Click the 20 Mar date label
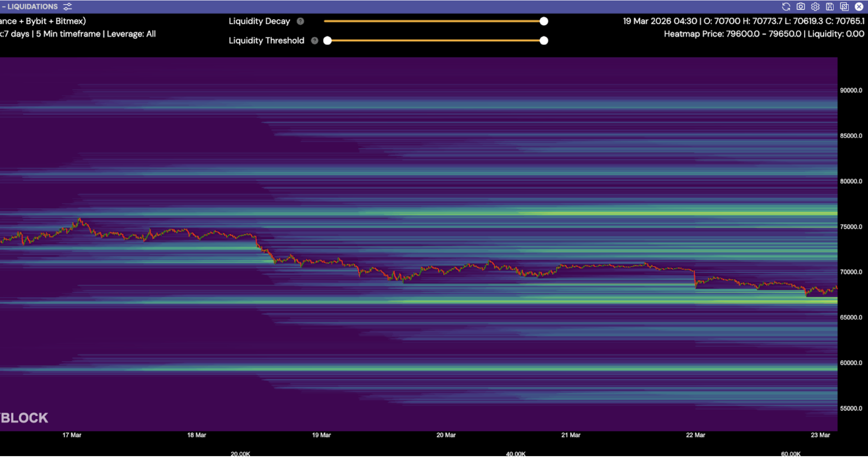The width and height of the screenshot is (868, 457). pos(446,435)
